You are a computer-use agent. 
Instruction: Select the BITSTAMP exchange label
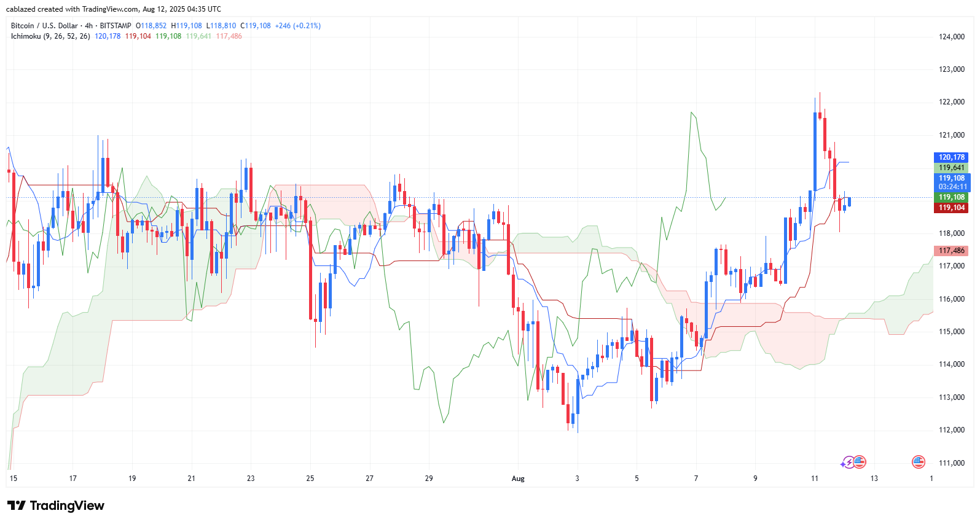point(116,26)
